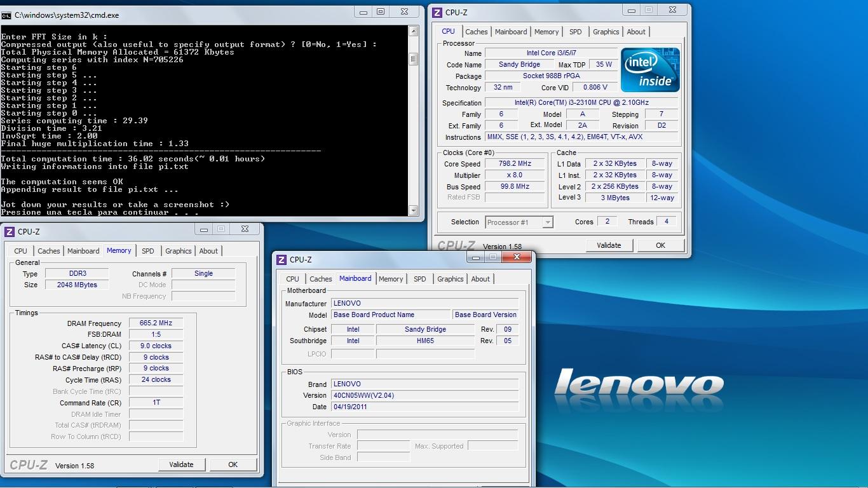Screen dimensions: 868x488
Task: Click the Command Rate value 1T
Action: (156, 402)
